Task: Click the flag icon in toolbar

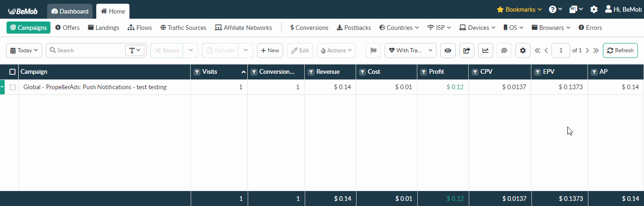Action: [373, 50]
